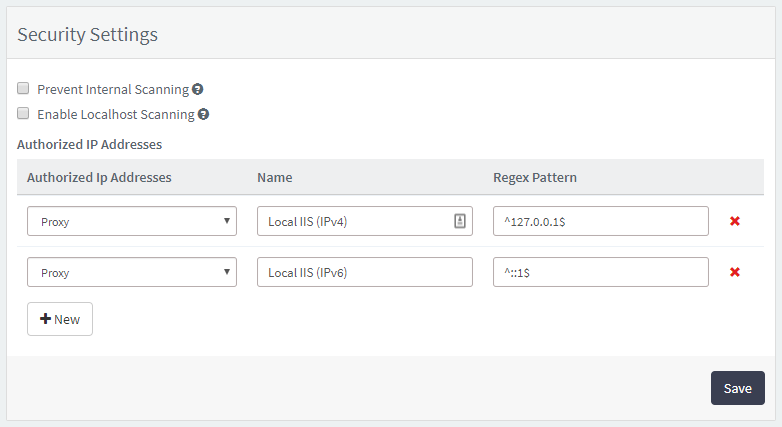Edit the Local IIS (IPv6) name field

tap(365, 272)
